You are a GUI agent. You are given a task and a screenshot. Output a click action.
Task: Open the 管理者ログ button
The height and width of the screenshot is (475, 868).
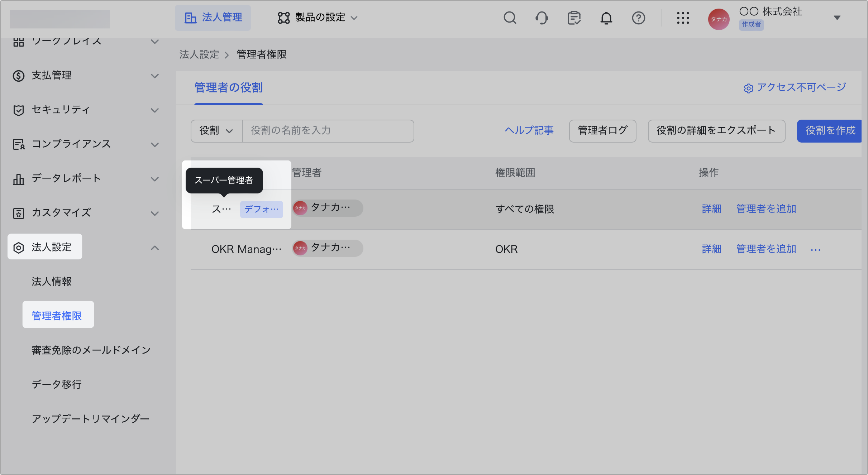tap(602, 131)
